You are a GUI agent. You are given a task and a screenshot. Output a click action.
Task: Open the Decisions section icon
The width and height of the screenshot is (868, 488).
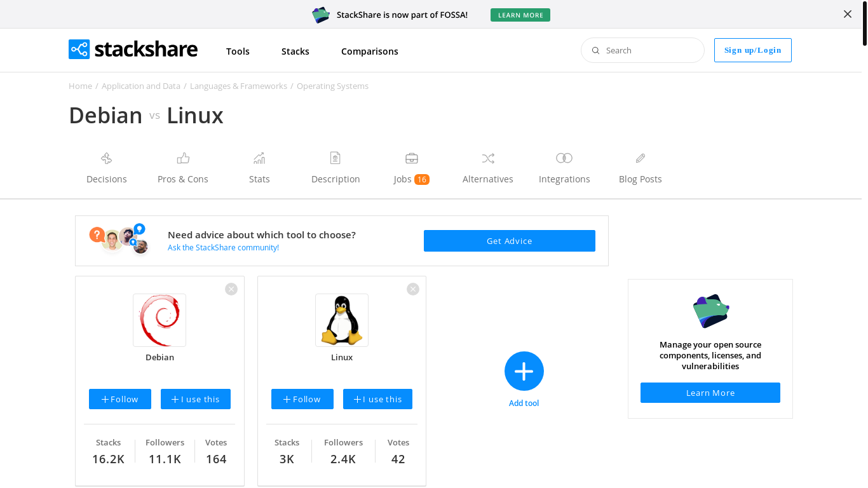[x=107, y=158]
